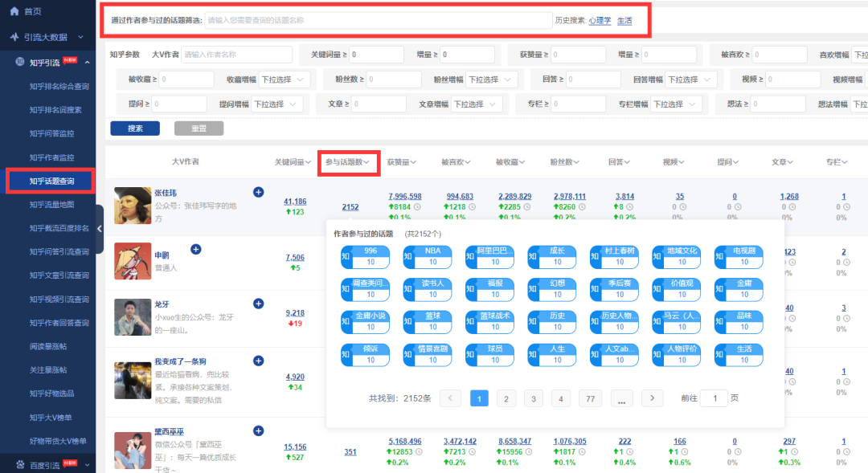
Task: Add author 申鹏 with plus icon
Action: pyautogui.click(x=196, y=249)
